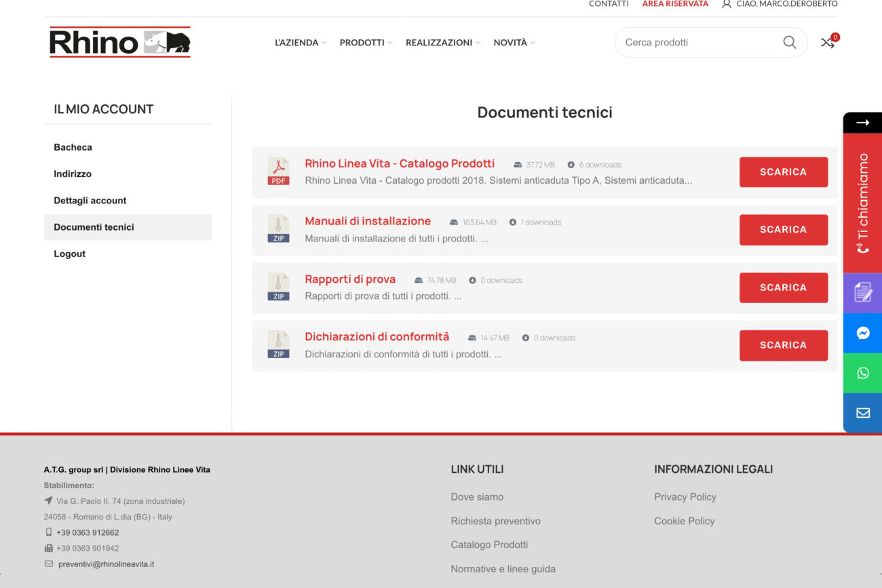Open the WhatsApp contact icon
Screen dimensions: 882x588
pyautogui.click(x=862, y=373)
